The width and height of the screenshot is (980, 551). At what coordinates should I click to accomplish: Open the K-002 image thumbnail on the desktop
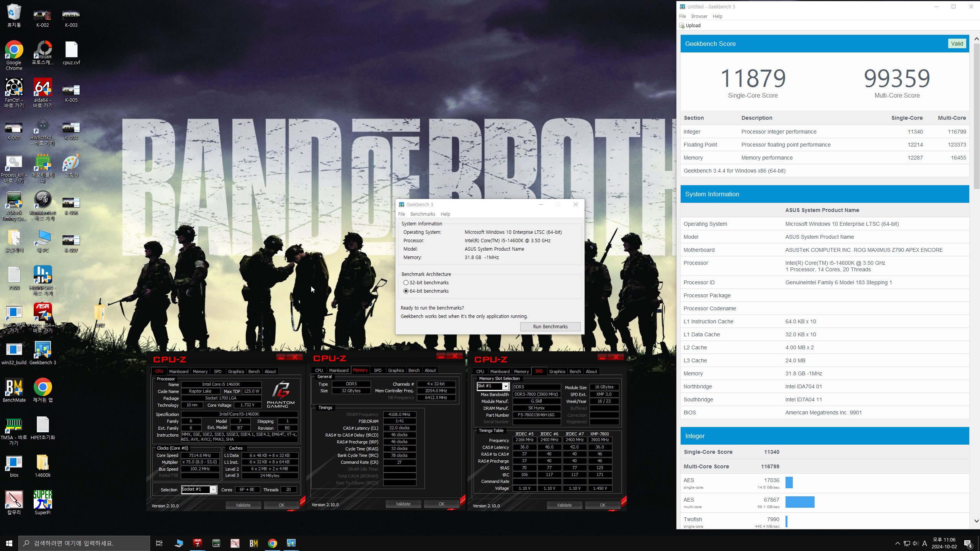42,18
